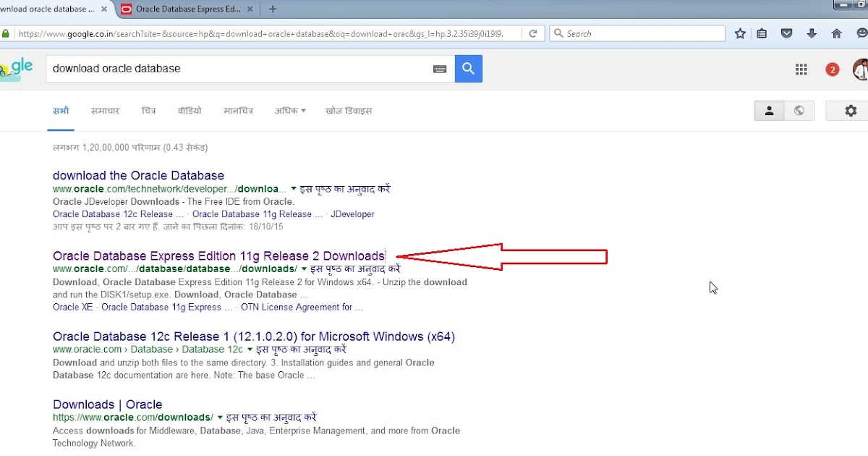Image resolution: width=868 pixels, height=456 pixels.
Task: Hide private results with the globe toggle
Action: click(799, 111)
